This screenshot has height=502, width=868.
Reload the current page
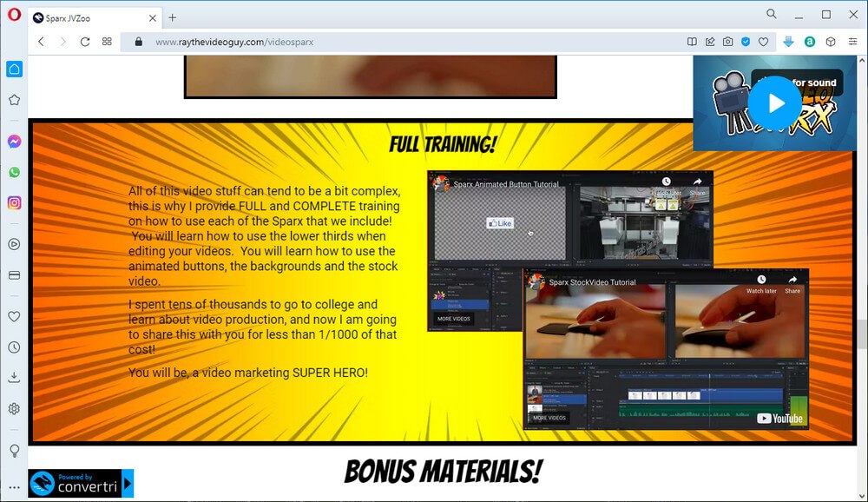tap(85, 42)
